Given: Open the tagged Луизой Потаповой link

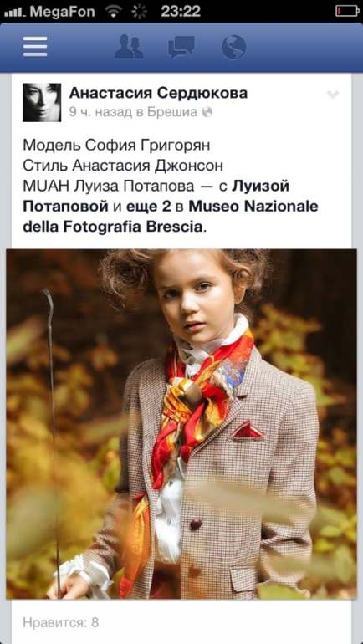Looking at the screenshot, I should pyautogui.click(x=156, y=196).
